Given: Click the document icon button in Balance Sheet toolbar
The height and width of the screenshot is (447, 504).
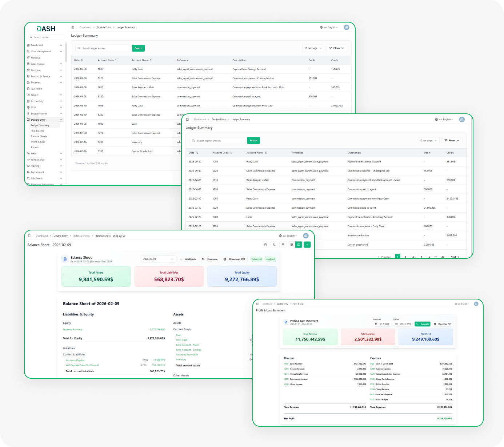Looking at the screenshot, I should point(265,245).
